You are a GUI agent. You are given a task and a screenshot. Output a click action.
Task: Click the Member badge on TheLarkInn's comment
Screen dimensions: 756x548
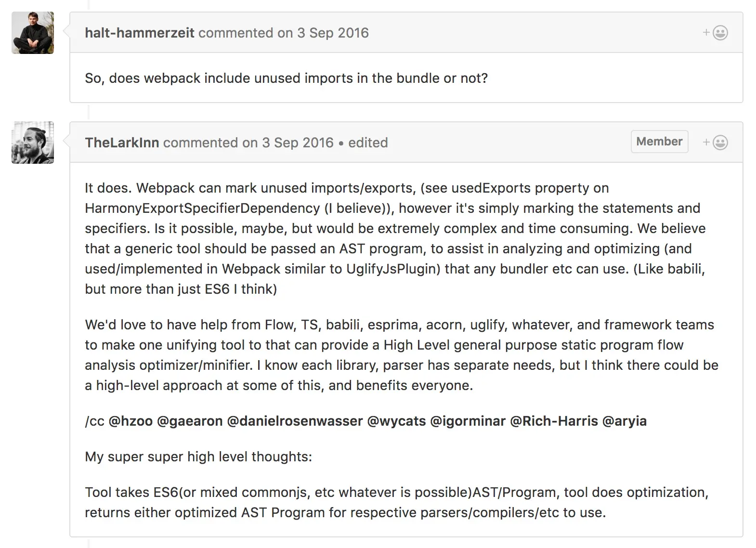point(659,142)
